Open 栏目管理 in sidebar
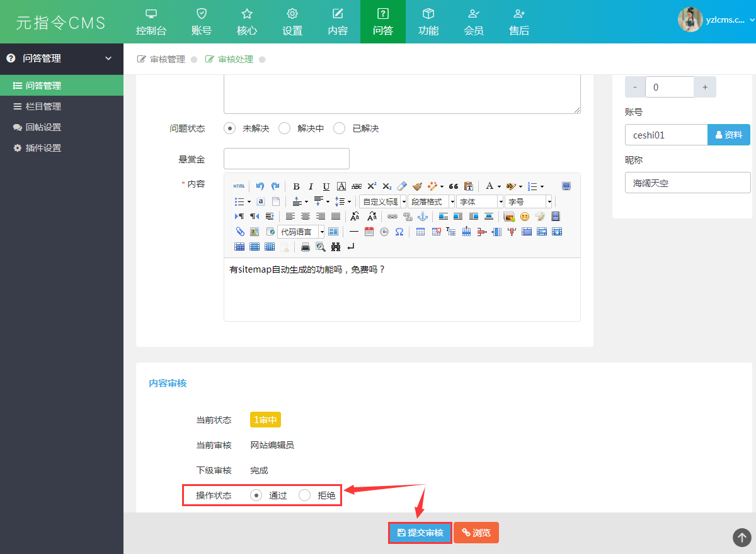Image resolution: width=756 pixels, height=554 pixels. click(62, 106)
